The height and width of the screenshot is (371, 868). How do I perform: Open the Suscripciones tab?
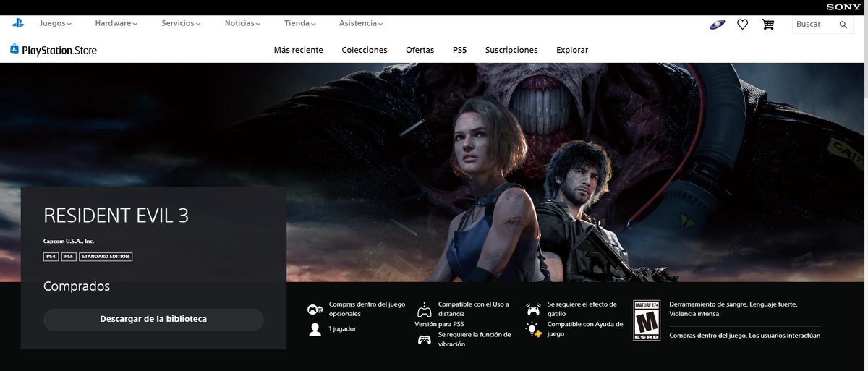click(511, 50)
